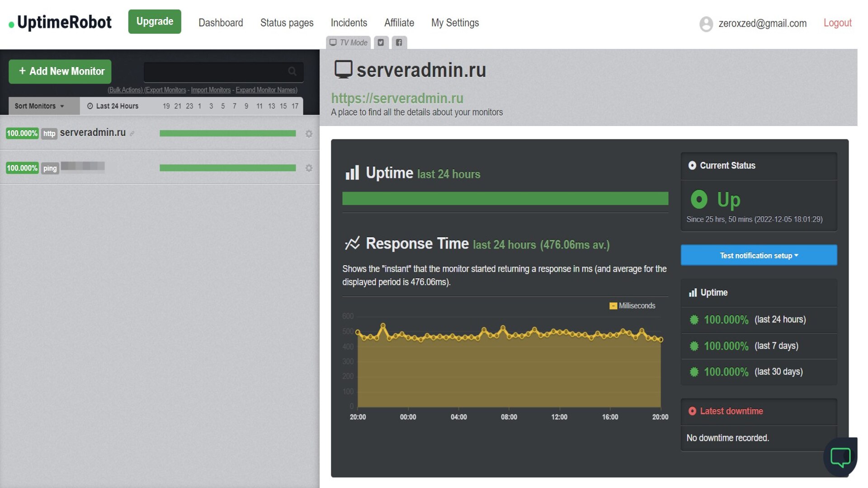Open the gear settings for serveradmin.ru monitor

pos(309,134)
